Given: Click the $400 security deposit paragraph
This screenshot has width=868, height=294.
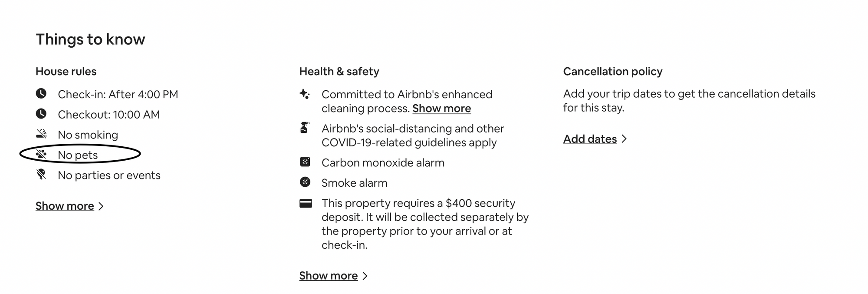Looking at the screenshot, I should pos(425,224).
